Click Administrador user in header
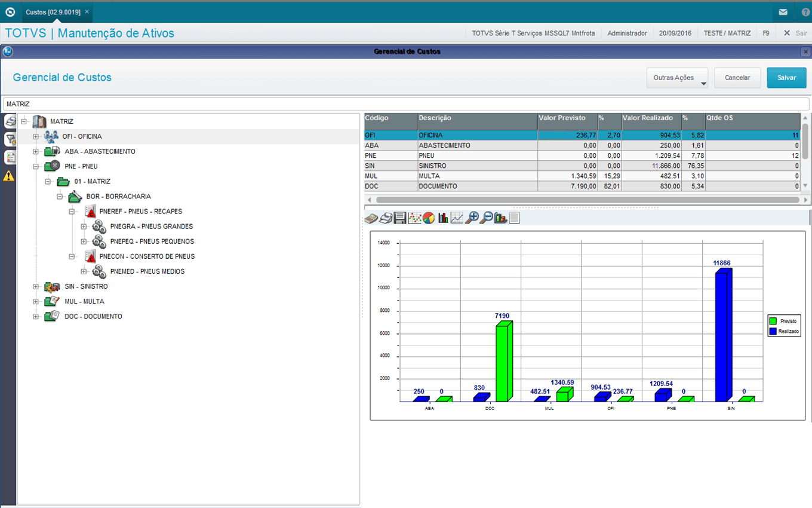This screenshot has width=812, height=508. tap(627, 33)
